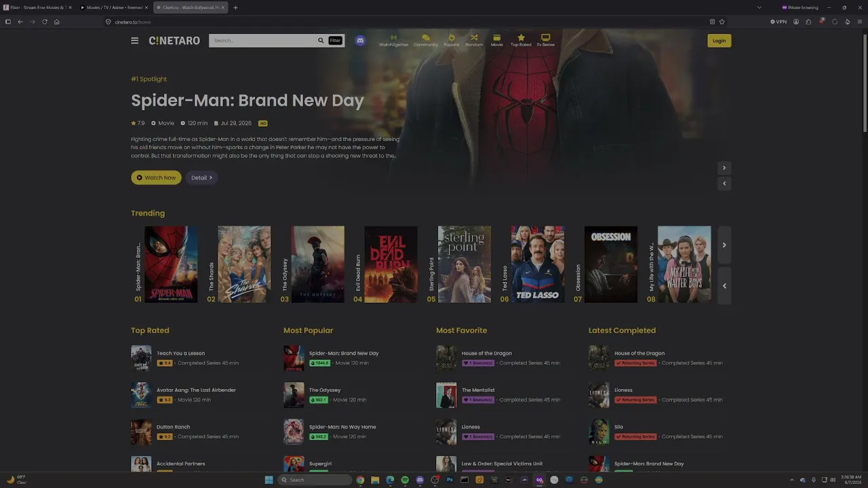868x488 pixels.
Task: Bookmark this page with the star
Action: point(722,22)
